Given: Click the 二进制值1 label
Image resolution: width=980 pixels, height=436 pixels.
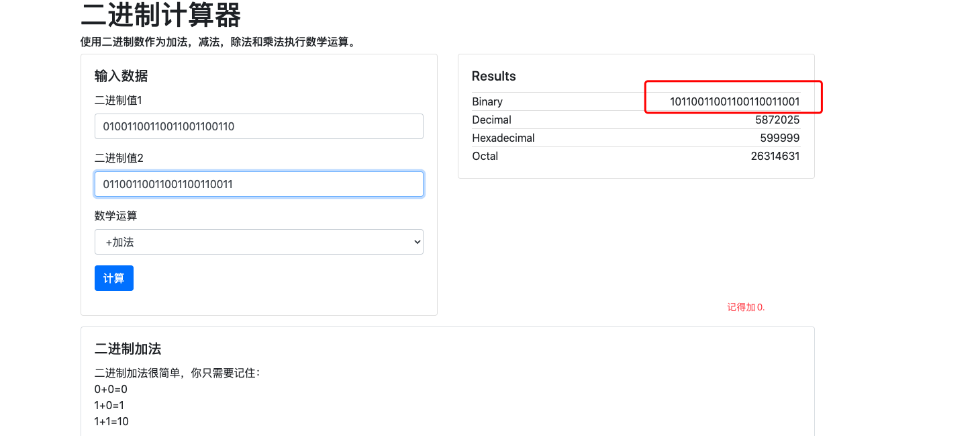Looking at the screenshot, I should [x=119, y=101].
